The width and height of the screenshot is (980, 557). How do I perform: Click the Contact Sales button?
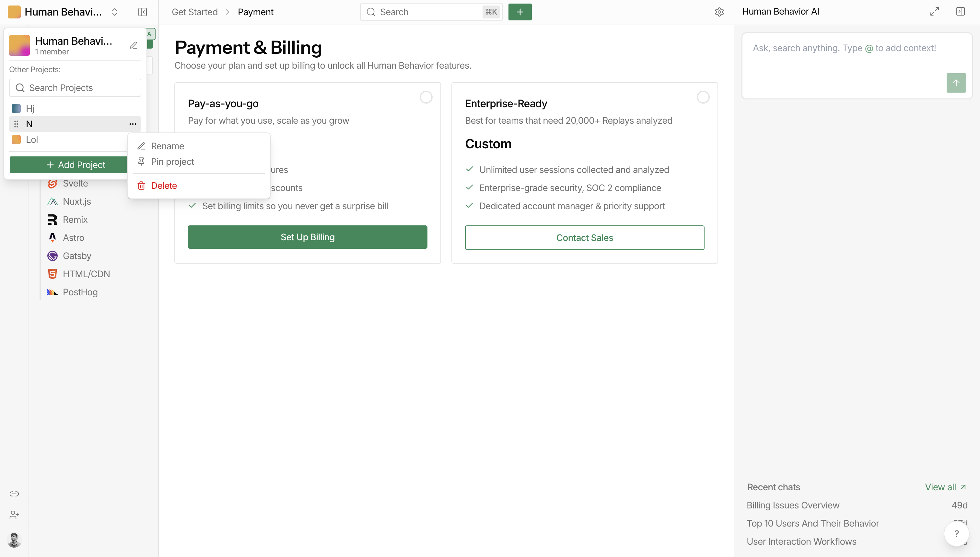[x=585, y=238]
